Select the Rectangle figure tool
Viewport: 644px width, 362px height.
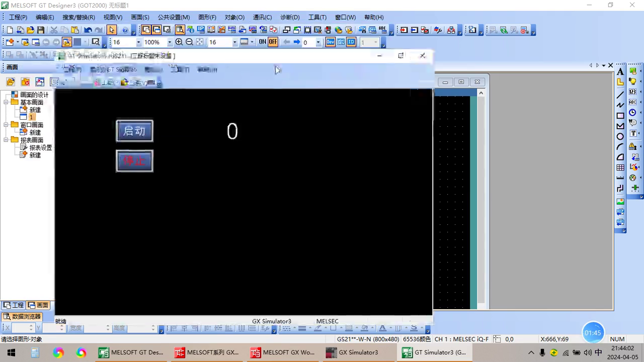620,116
